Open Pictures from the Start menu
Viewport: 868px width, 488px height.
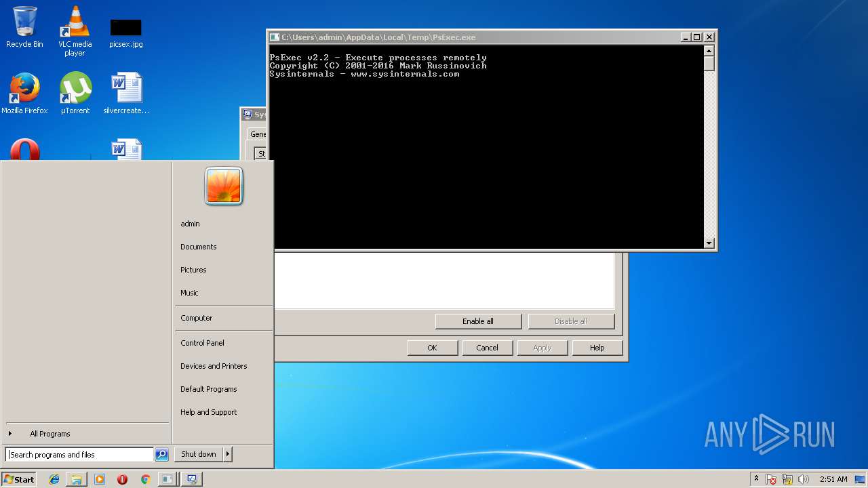(224, 270)
